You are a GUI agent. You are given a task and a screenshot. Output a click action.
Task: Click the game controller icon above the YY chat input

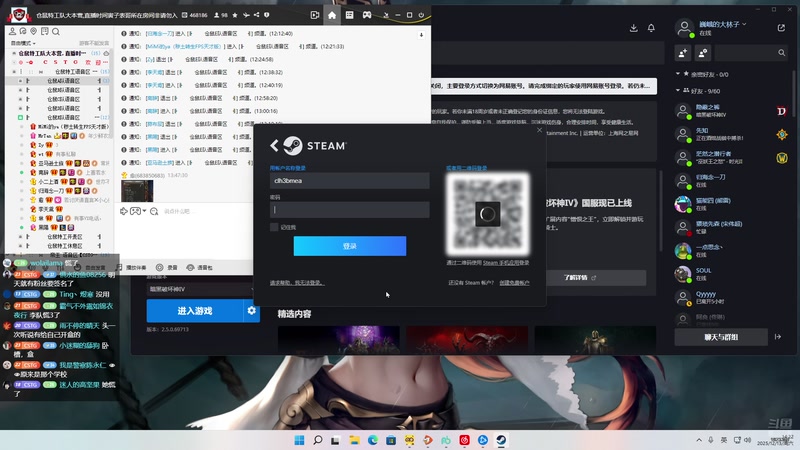pos(135,211)
